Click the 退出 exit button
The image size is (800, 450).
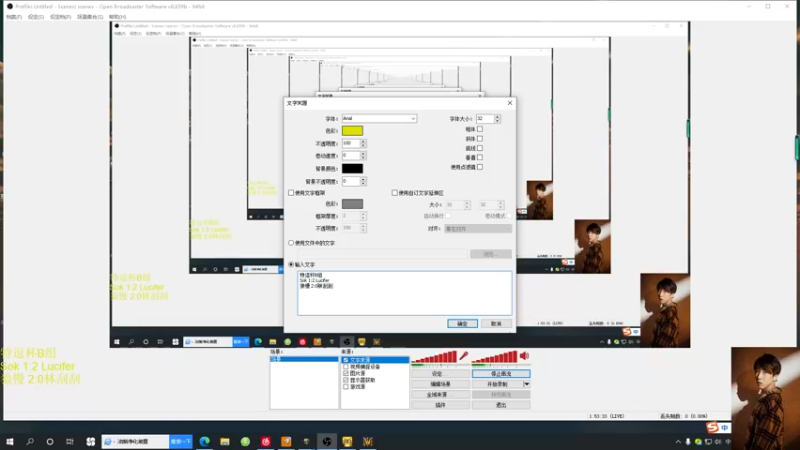[x=501, y=405]
